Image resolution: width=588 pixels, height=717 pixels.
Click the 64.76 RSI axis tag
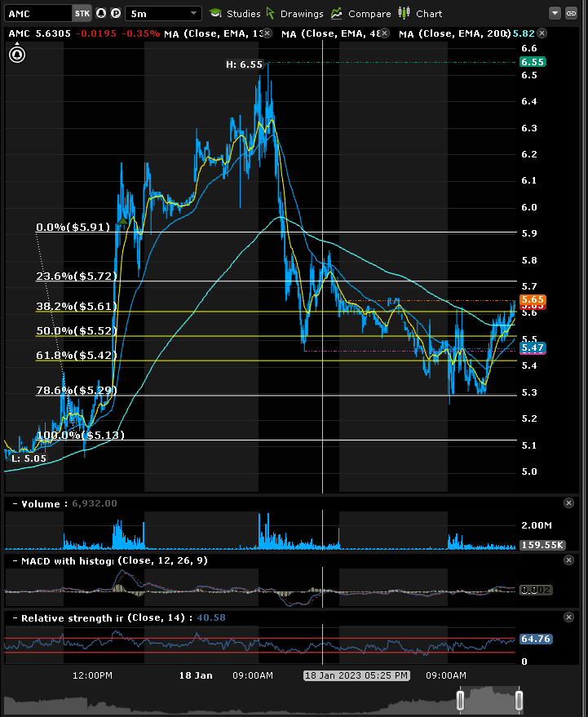pyautogui.click(x=536, y=639)
